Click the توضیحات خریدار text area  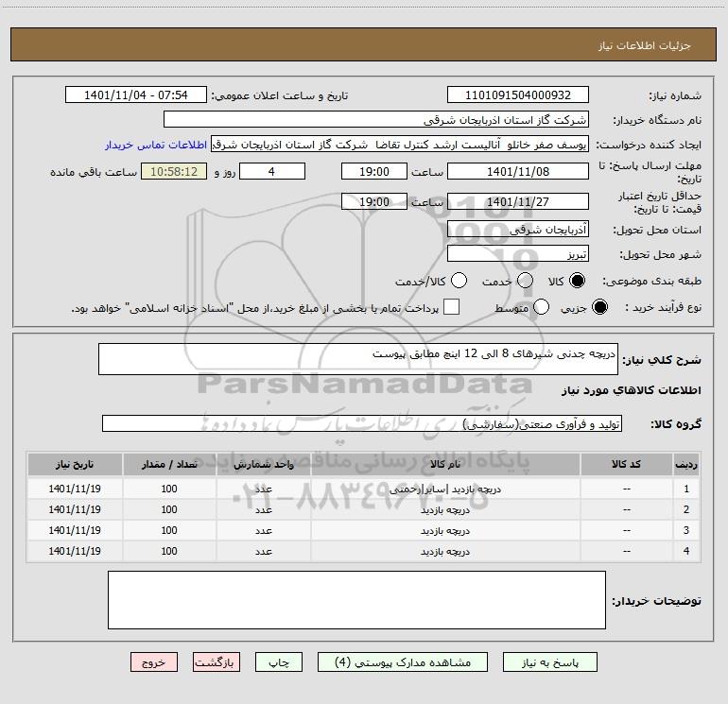point(356,600)
